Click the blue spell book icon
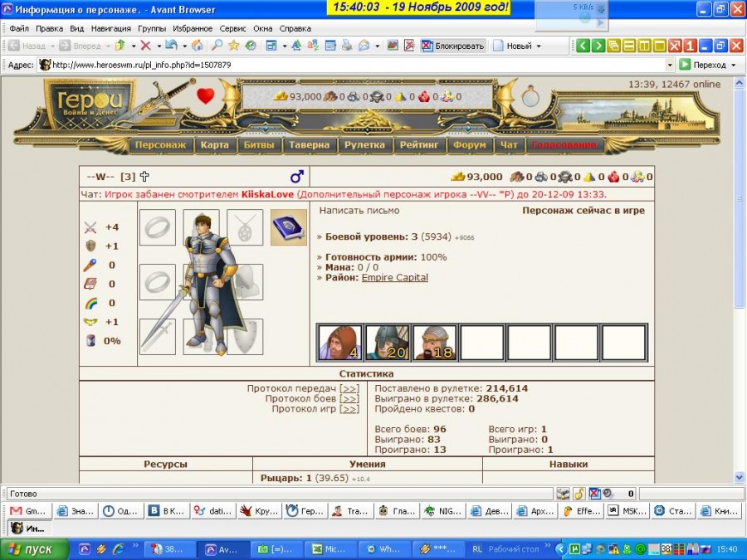Viewport: 747px width, 560px height. (289, 227)
